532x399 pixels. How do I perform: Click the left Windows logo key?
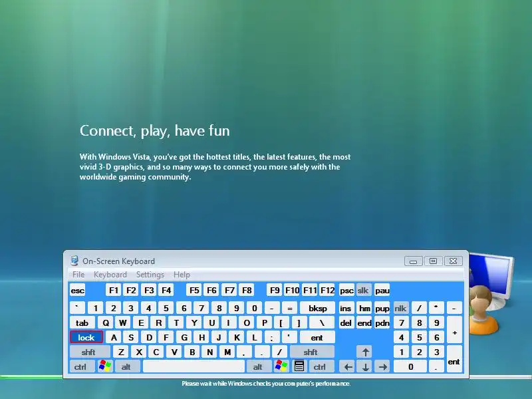(x=105, y=366)
